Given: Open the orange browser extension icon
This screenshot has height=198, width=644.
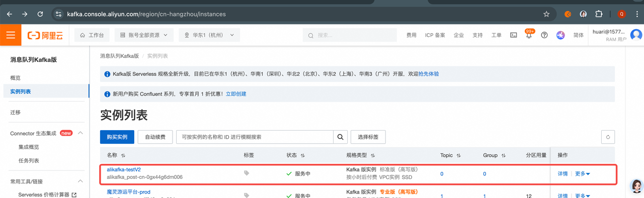Looking at the screenshot, I should tap(568, 14).
